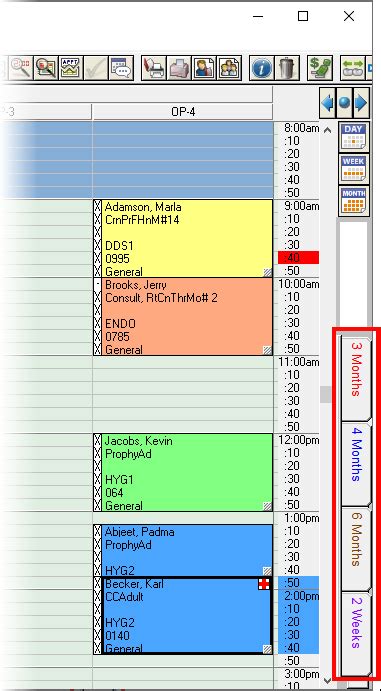Image resolution: width=381 pixels, height=691 pixels.
Task: Jump ahead with the 6 Months tab
Action: tap(356, 548)
